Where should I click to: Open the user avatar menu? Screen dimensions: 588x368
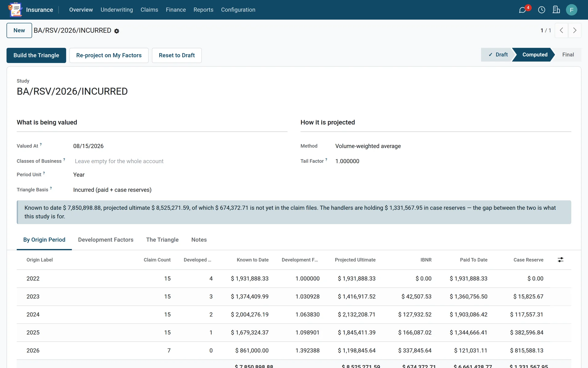point(571,10)
